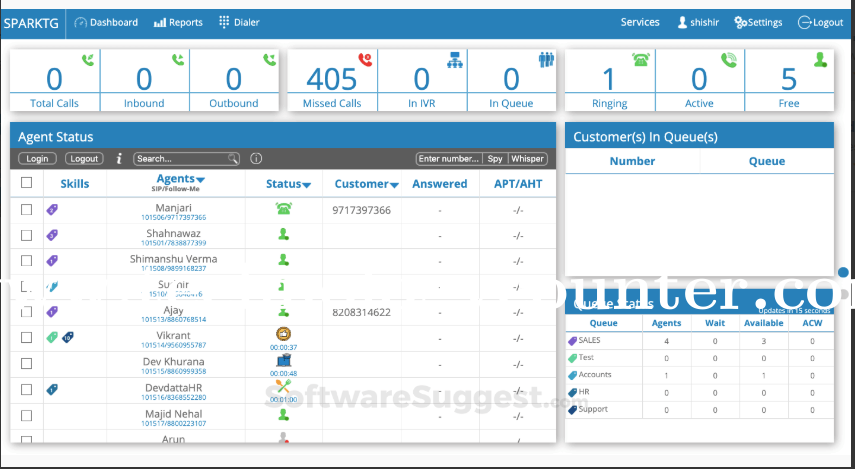Open the Services menu

click(x=640, y=22)
